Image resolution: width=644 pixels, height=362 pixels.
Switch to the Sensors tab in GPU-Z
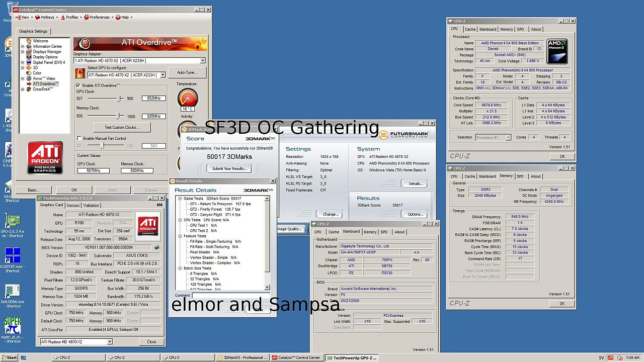pos(73,205)
